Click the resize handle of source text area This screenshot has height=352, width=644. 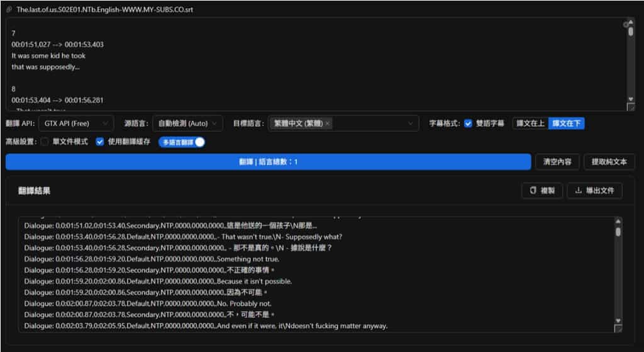pyautogui.click(x=631, y=107)
